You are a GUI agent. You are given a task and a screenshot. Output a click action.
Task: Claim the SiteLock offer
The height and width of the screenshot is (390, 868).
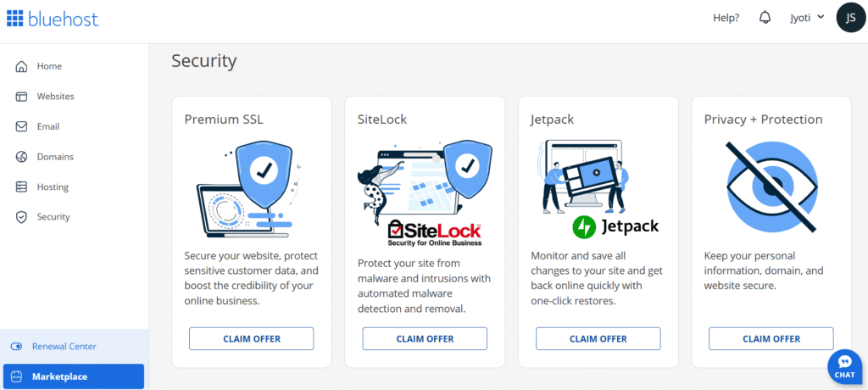(425, 338)
